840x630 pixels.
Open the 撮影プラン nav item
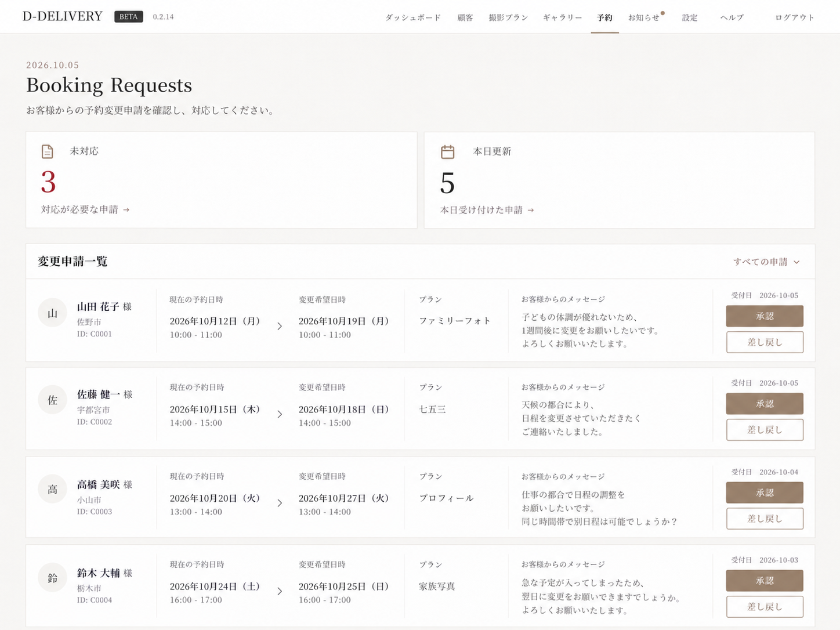click(x=508, y=17)
